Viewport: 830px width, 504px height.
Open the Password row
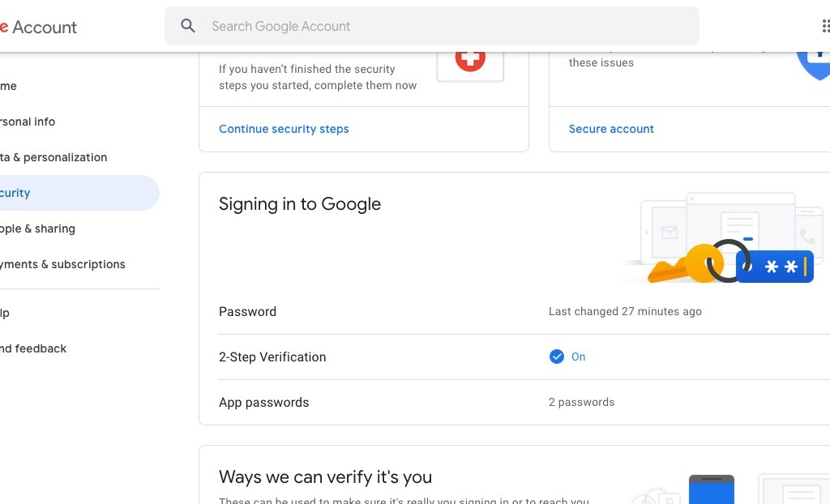pyautogui.click(x=524, y=311)
